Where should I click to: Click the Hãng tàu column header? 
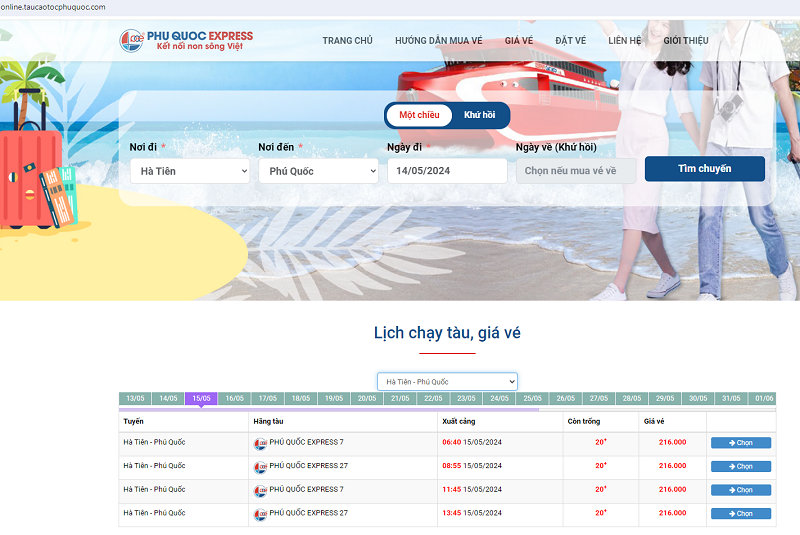coord(268,421)
